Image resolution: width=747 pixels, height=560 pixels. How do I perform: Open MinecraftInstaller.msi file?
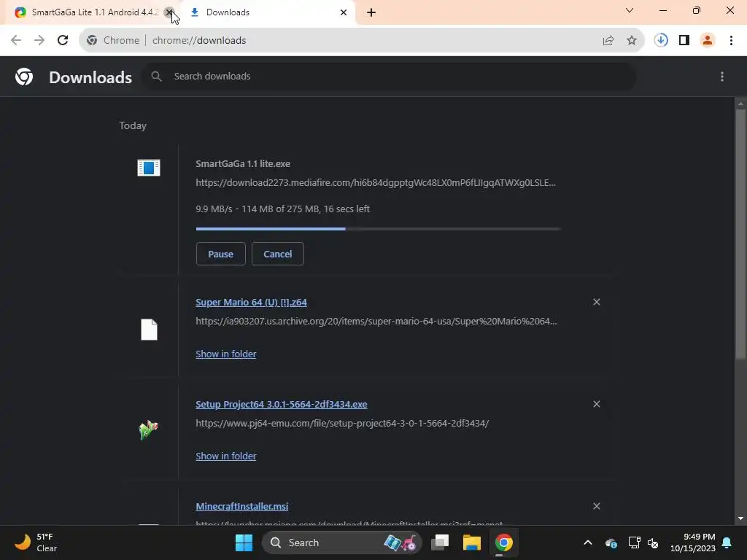(x=241, y=506)
